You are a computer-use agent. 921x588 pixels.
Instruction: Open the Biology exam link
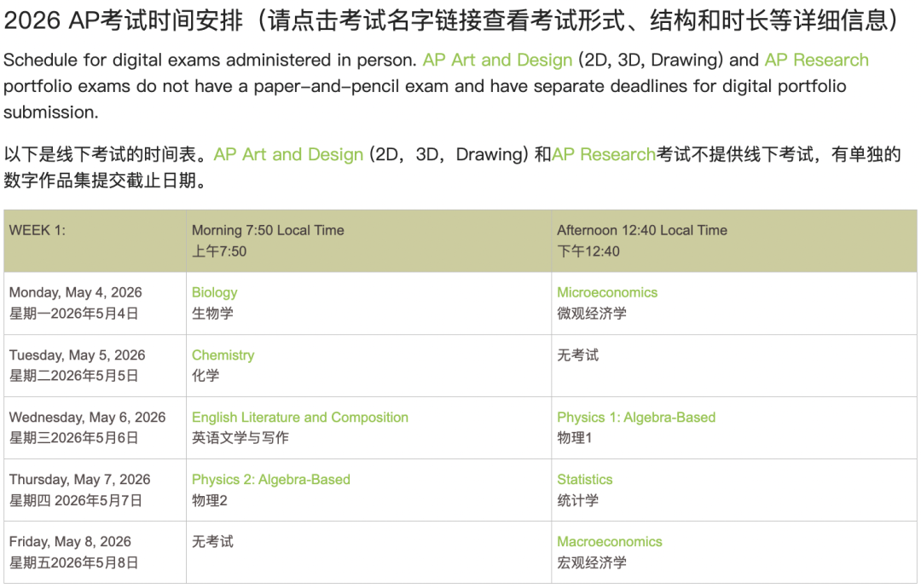click(x=214, y=292)
